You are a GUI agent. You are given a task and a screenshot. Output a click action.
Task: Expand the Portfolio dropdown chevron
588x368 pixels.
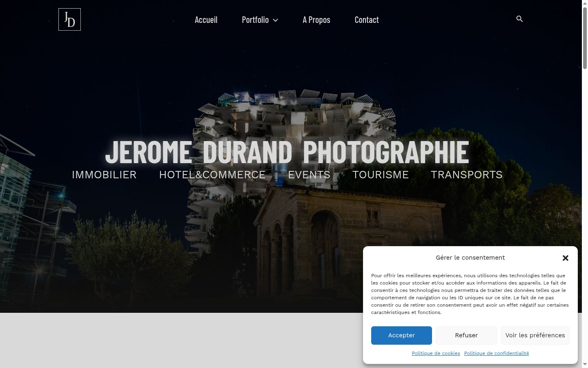pos(276,20)
